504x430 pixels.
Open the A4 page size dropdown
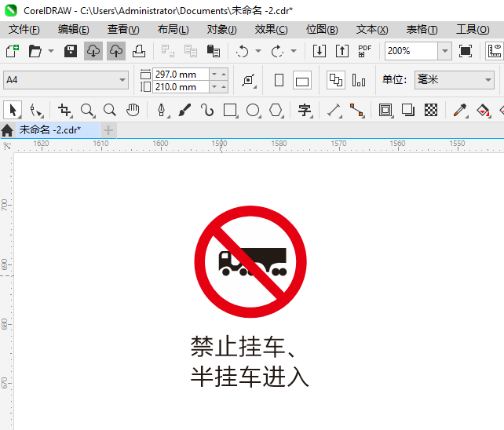[x=66, y=80]
